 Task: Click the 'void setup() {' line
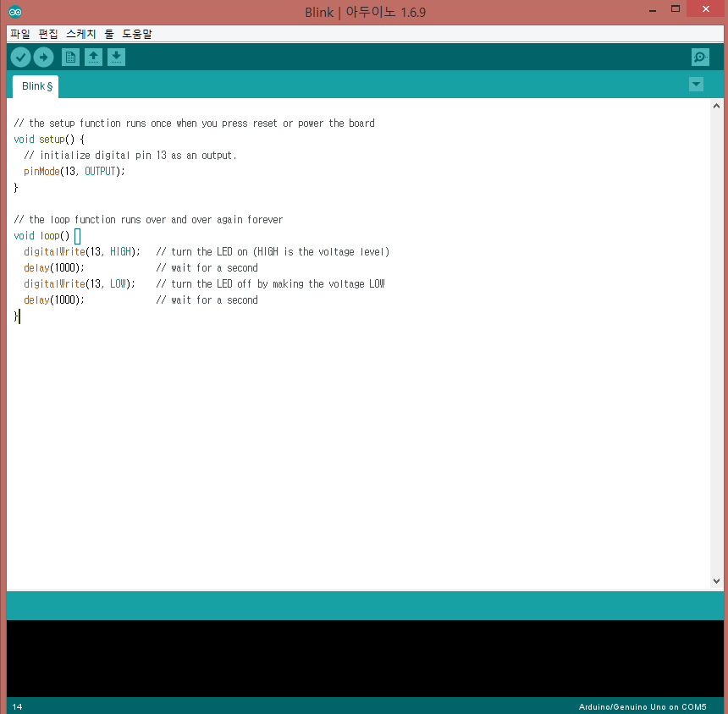click(x=49, y=140)
